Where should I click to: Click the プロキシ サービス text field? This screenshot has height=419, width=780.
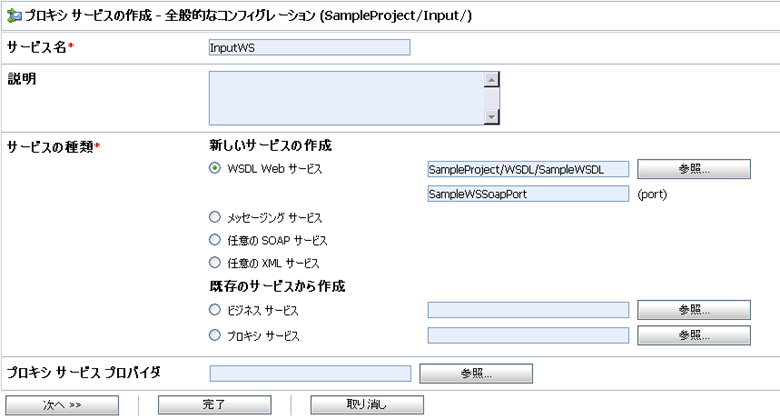528,335
